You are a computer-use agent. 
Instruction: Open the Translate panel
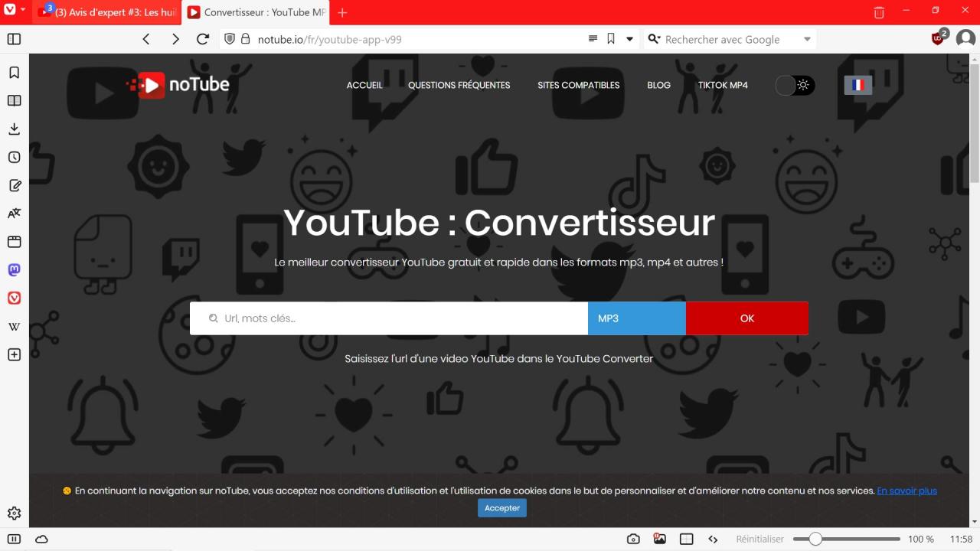pos(14,214)
